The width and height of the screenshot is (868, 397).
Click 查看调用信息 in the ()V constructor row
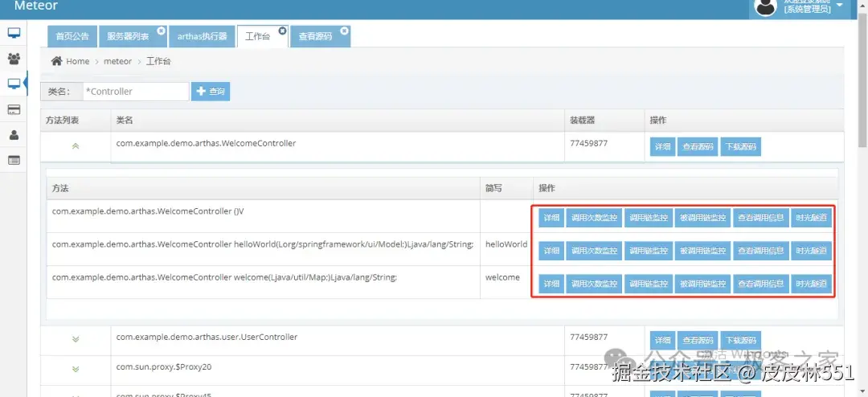[x=760, y=218]
